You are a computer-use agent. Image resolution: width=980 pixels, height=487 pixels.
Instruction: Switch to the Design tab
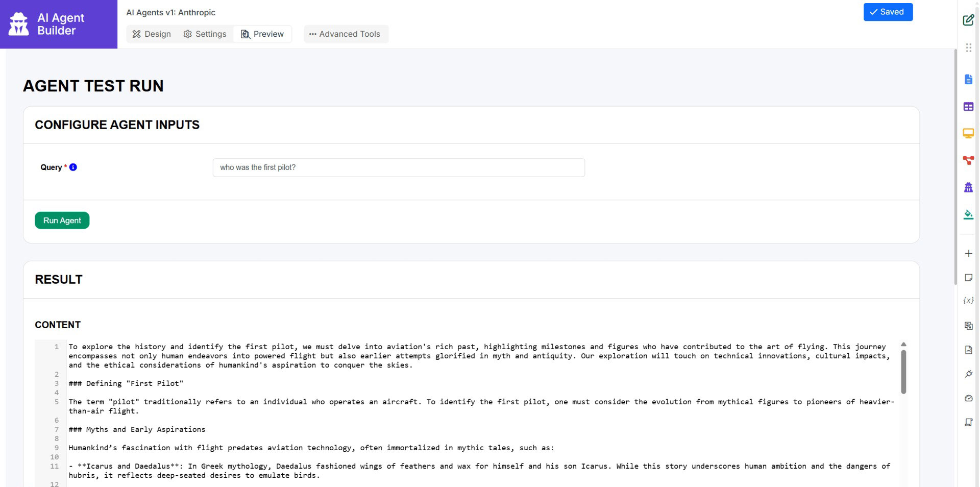[x=152, y=34]
